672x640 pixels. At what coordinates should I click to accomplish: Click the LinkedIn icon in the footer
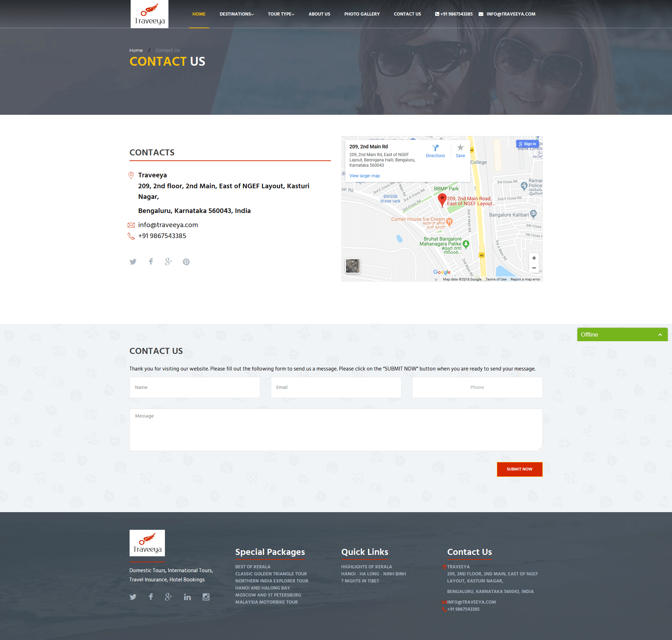coord(187,597)
